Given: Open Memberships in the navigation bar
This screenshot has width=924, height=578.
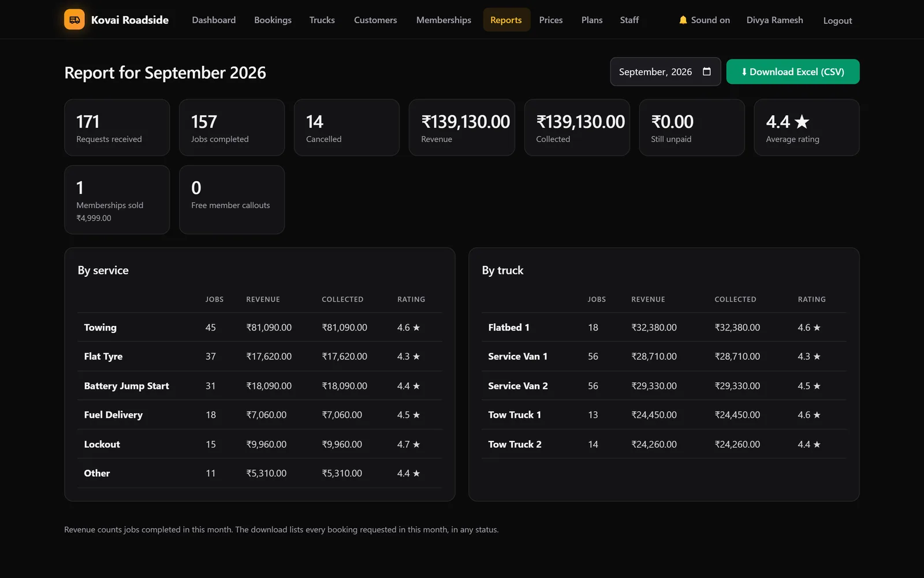Looking at the screenshot, I should [x=444, y=20].
